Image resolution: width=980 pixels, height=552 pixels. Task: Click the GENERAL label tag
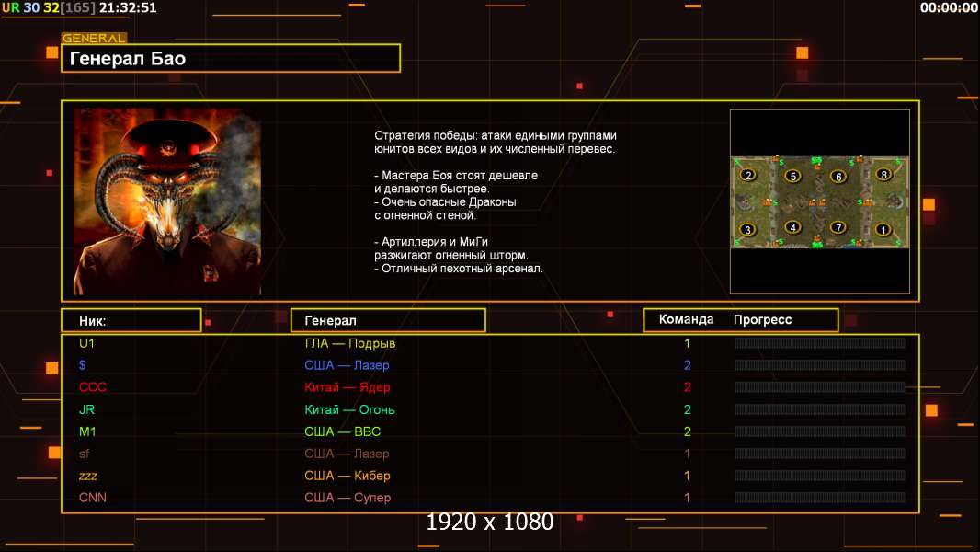(x=95, y=38)
